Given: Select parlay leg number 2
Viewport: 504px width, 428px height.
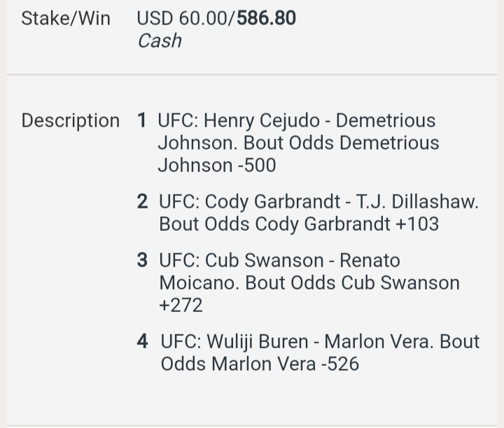Looking at the screenshot, I should tap(142, 201).
